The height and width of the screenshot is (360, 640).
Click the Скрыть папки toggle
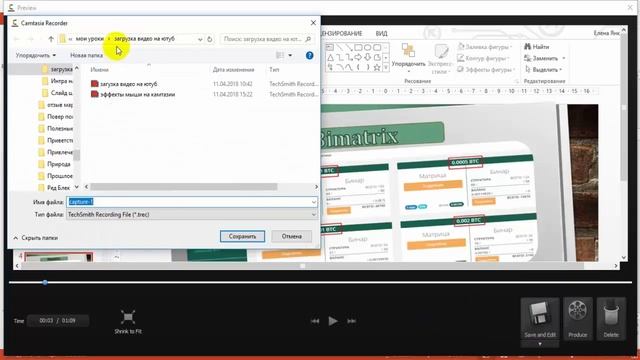point(36,238)
